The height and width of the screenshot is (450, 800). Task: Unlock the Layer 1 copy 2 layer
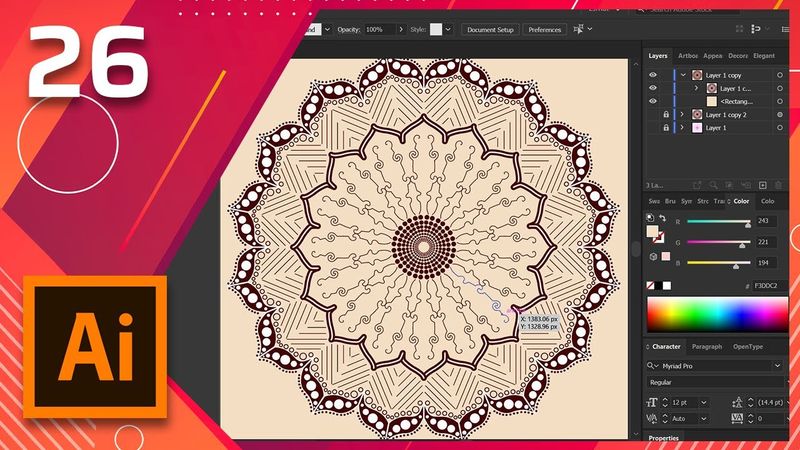pos(666,114)
